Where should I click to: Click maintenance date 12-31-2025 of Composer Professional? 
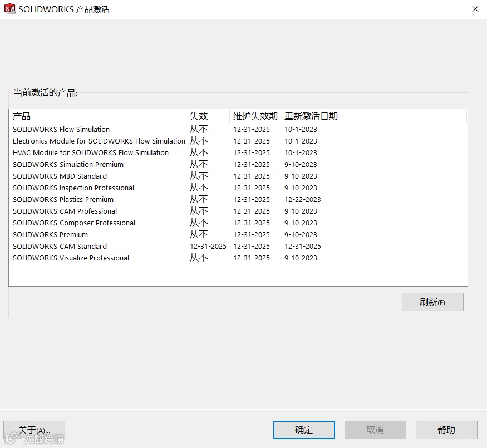(252, 223)
